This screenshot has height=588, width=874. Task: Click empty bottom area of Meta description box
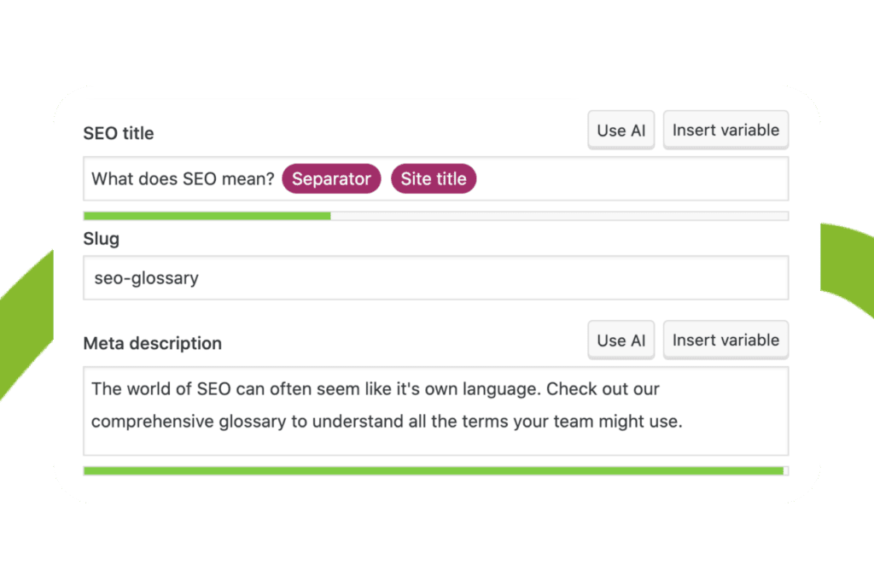[x=436, y=444]
